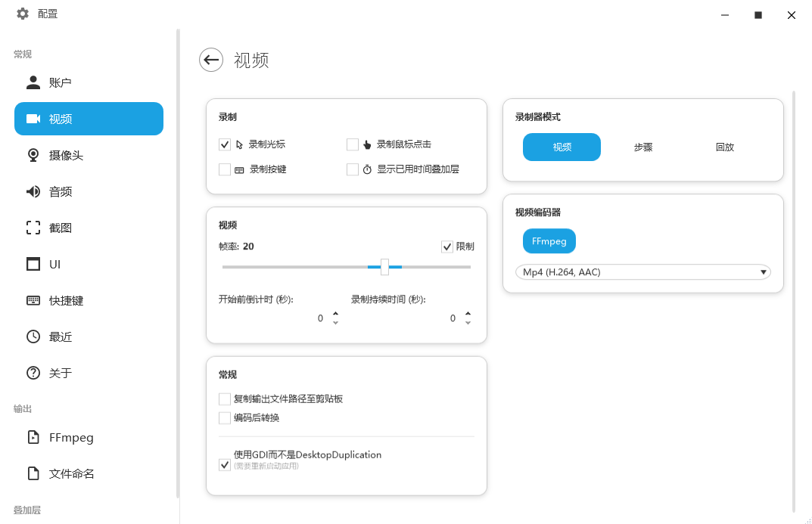Uncheck the 限制 frame rate option

click(x=446, y=246)
